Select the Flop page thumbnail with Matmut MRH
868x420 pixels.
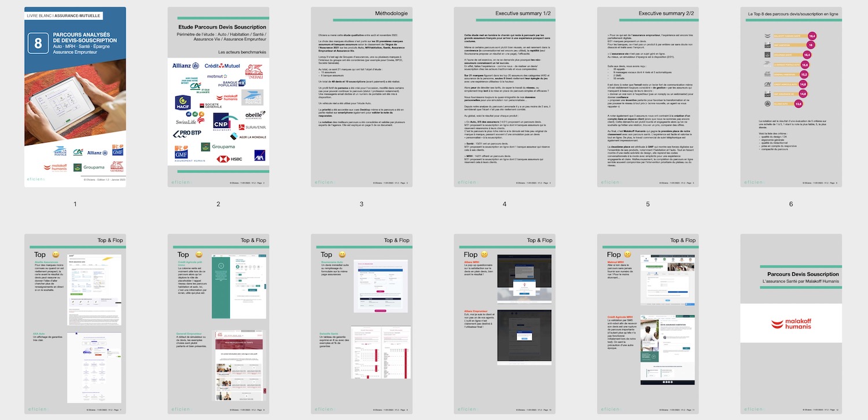[x=648, y=324]
